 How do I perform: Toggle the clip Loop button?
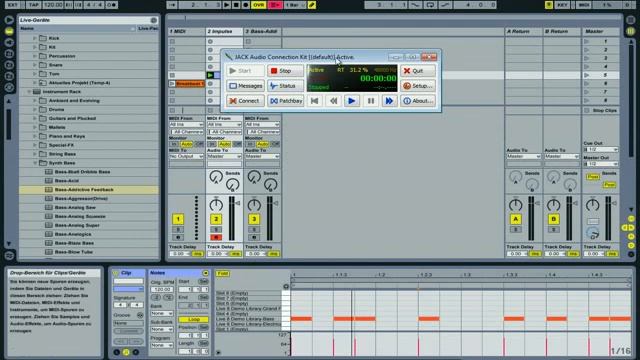[193, 320]
